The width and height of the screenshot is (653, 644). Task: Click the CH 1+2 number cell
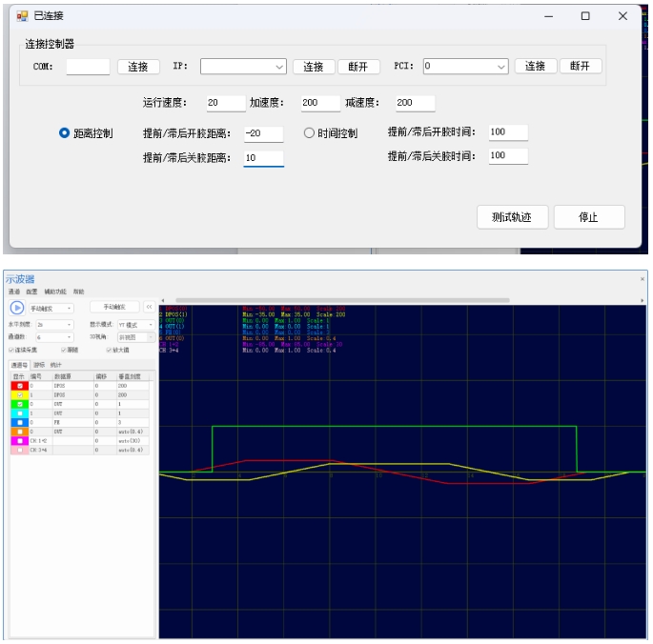coord(40,441)
